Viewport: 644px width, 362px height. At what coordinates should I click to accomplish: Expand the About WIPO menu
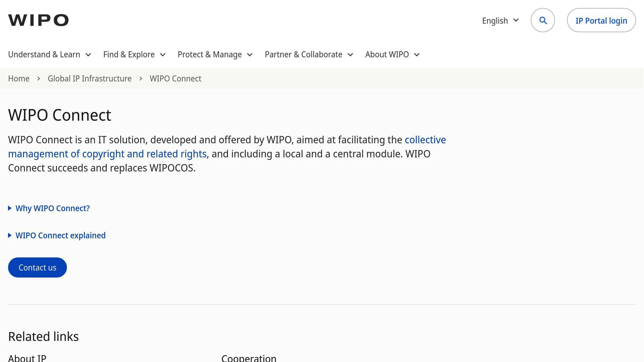pos(392,54)
